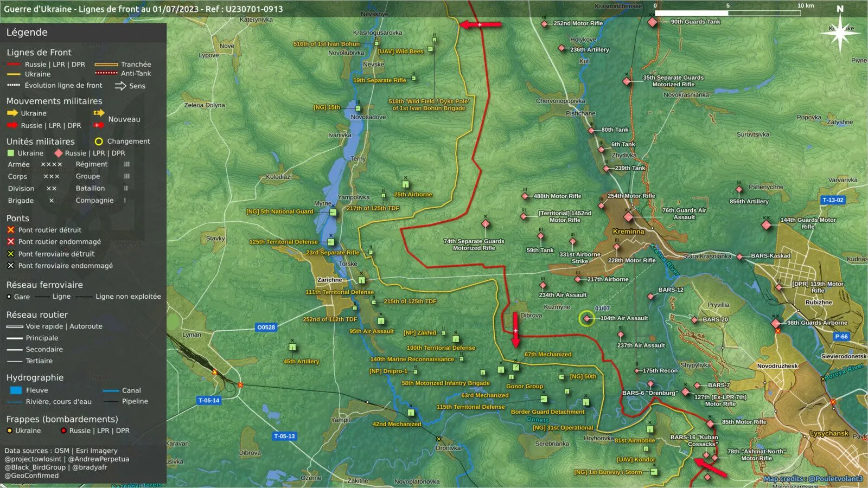Click the Kreminna town label

tap(628, 232)
